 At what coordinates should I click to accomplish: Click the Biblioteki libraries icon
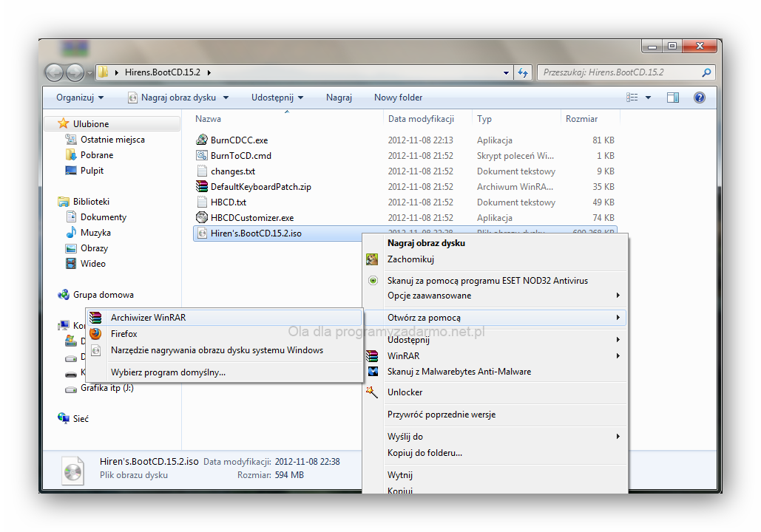click(64, 201)
